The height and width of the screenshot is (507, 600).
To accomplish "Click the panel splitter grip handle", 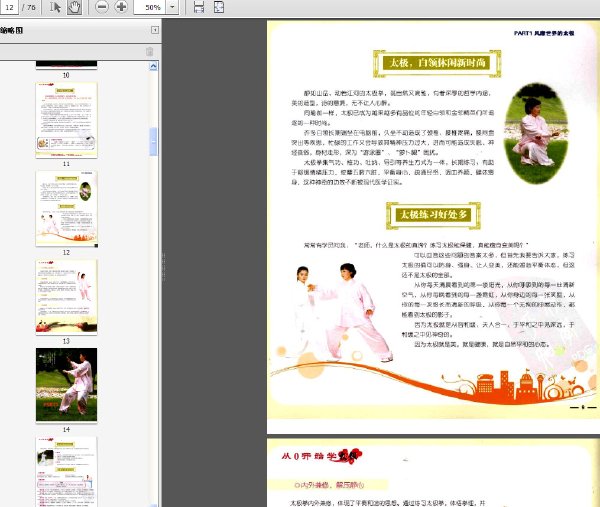I will click(164, 267).
